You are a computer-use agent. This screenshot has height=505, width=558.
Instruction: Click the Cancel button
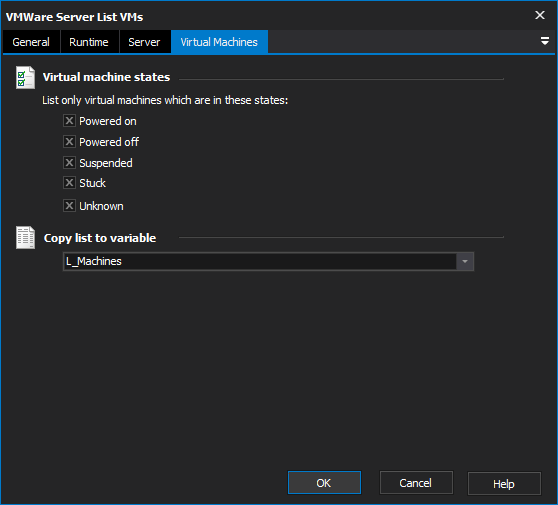416,483
